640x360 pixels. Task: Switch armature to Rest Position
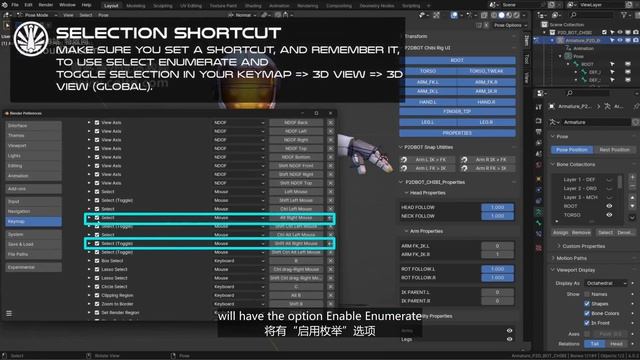pyautogui.click(x=614, y=150)
